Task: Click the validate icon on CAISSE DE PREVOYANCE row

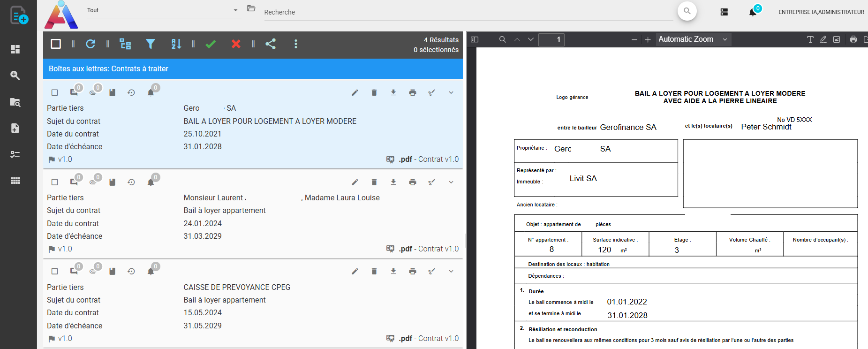Action: coord(432,272)
